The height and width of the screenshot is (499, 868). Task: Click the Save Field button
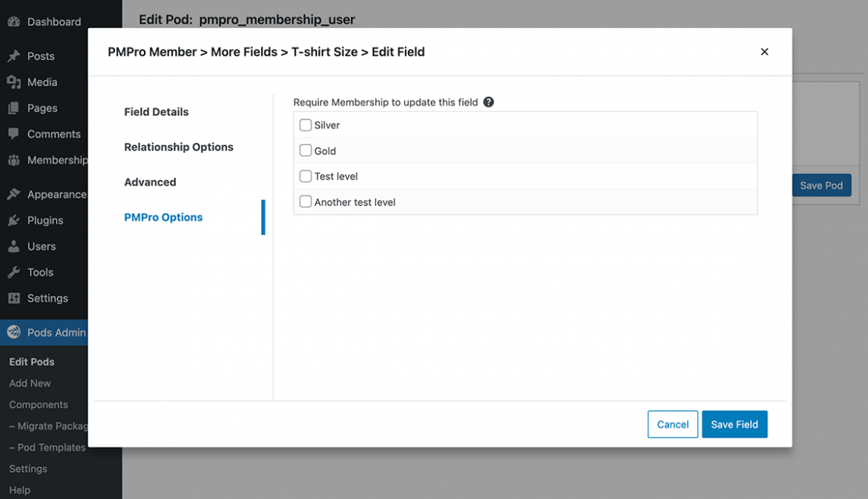pos(734,424)
